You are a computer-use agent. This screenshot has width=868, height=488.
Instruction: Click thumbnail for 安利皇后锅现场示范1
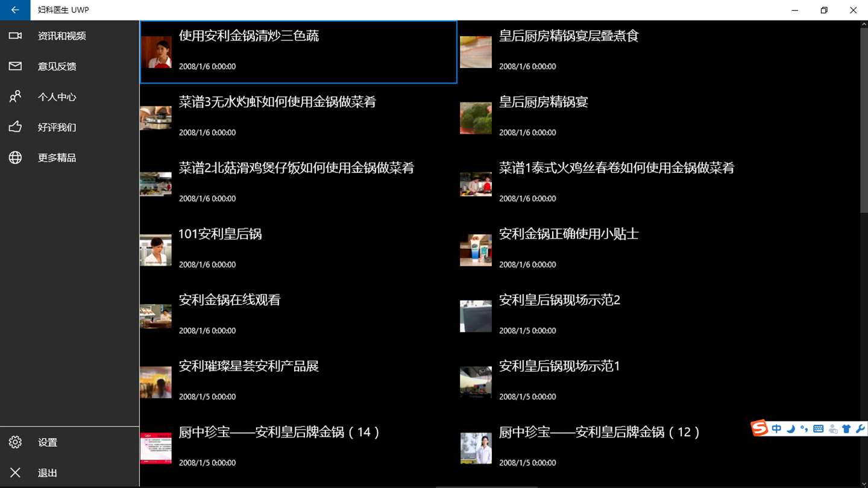pyautogui.click(x=476, y=383)
